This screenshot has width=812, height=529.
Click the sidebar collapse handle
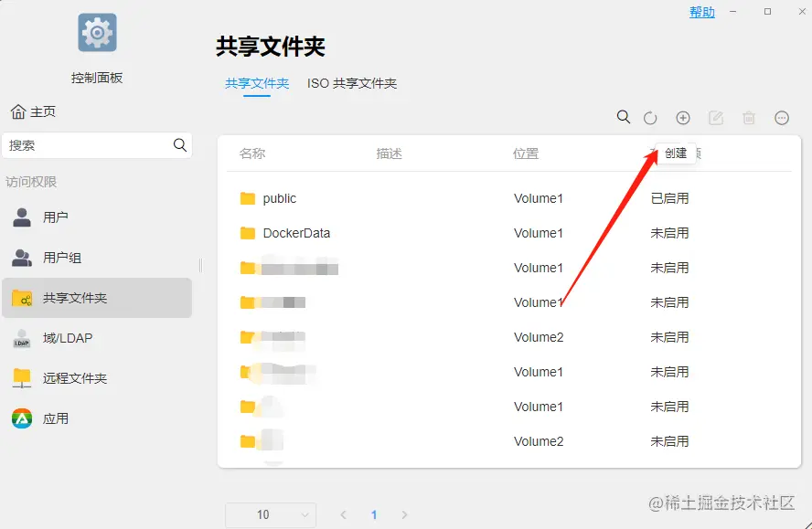(x=200, y=265)
